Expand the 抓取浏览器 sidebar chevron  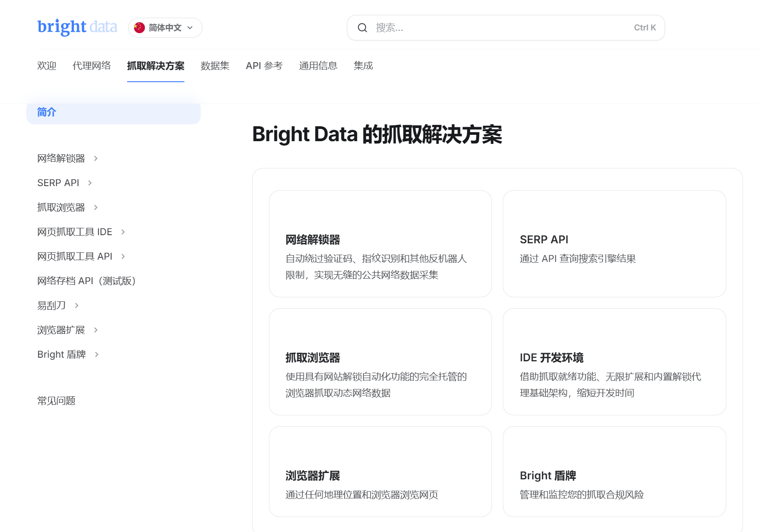96,207
